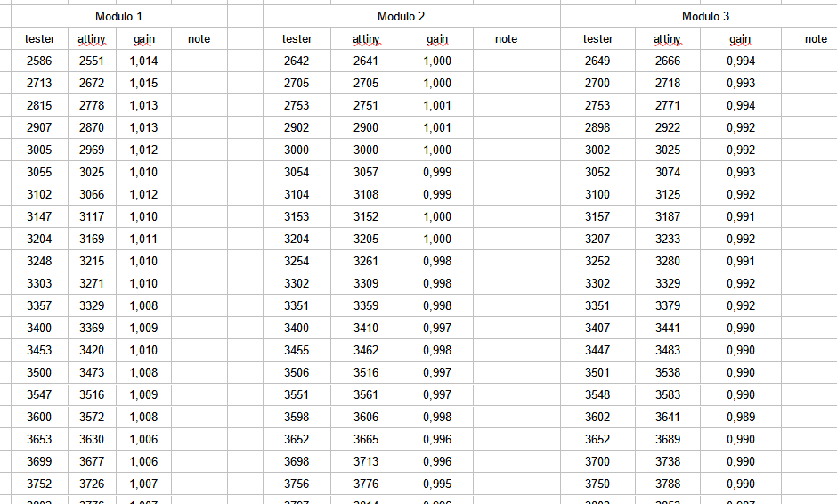This screenshot has height=504, width=837.
Task: Select Modulo 2 tester cell 3254
Action: (x=297, y=261)
